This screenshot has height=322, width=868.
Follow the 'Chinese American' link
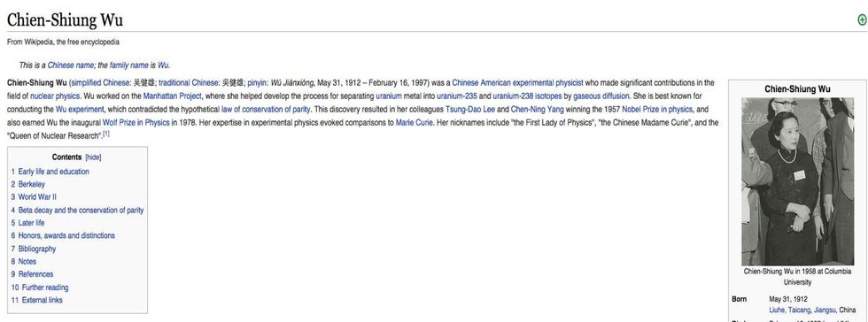pyautogui.click(x=481, y=83)
